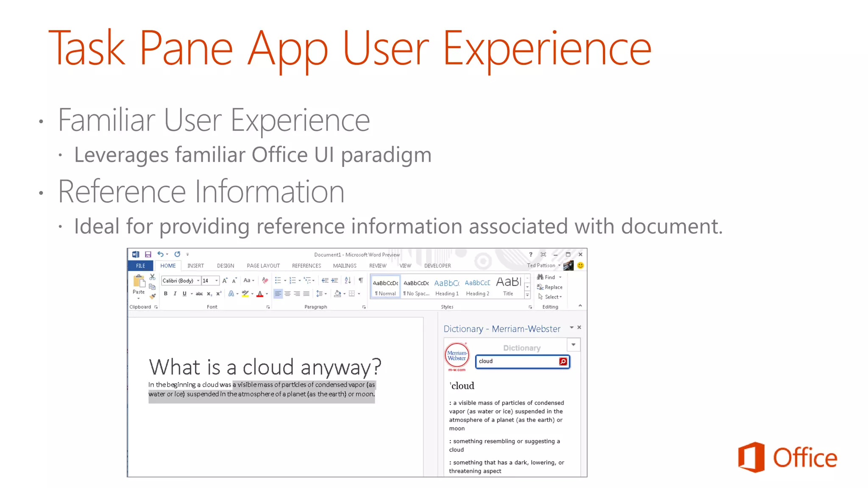Screen dimensions: 868x488
Task: Toggle Show/Hide paragraph marks
Action: coord(361,280)
